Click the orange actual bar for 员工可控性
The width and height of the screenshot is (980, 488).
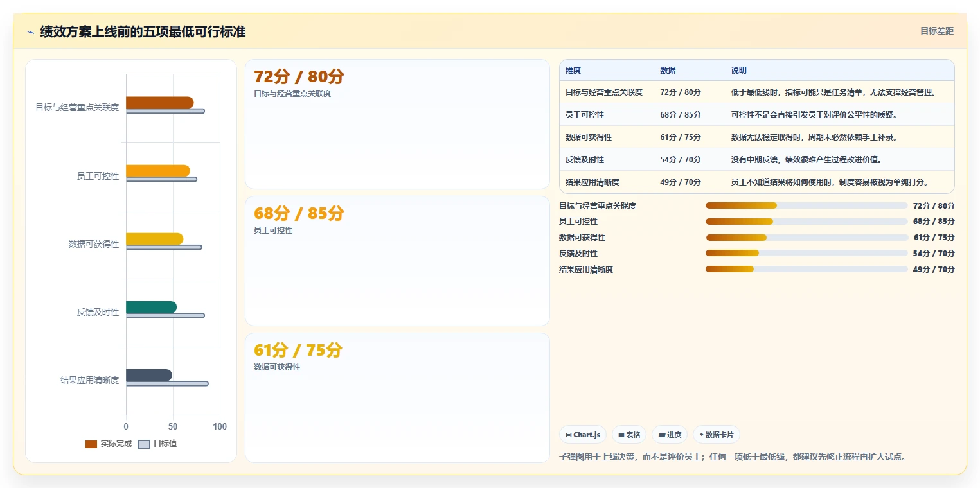(157, 171)
